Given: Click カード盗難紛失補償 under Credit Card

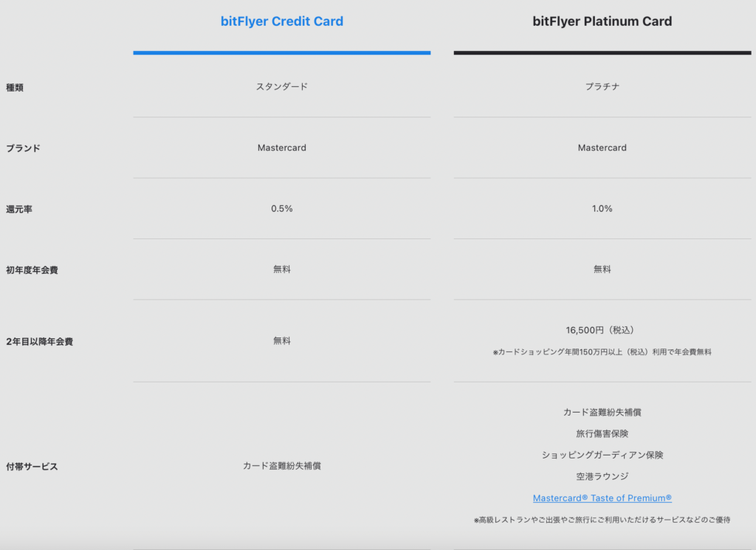Looking at the screenshot, I should (282, 466).
